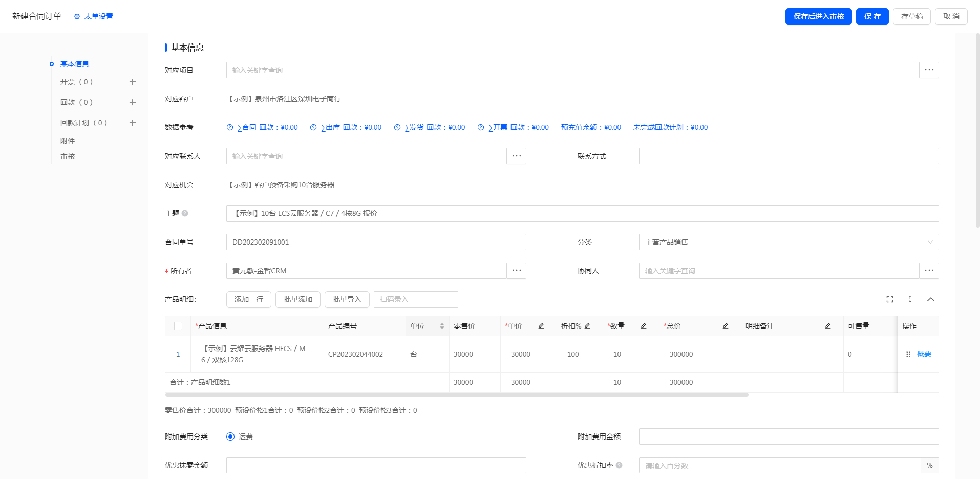The height and width of the screenshot is (479, 980).
Task: Focus 优惠抹零金额 input field
Action: [x=376, y=465]
